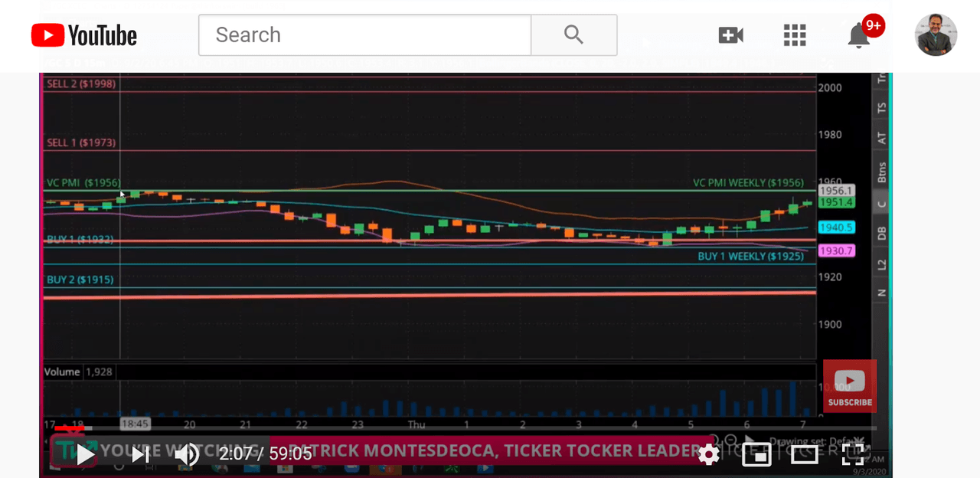Select the TS tab in chart sidebar
This screenshot has height=478, width=980.
[x=882, y=108]
